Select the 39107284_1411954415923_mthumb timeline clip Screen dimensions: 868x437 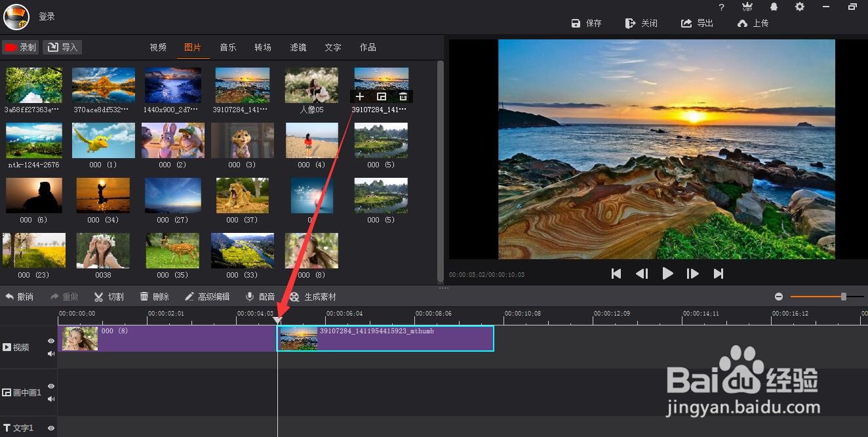coord(385,339)
